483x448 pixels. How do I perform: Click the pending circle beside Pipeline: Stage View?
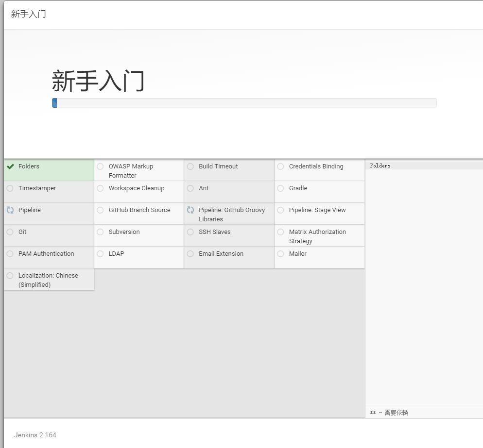coord(281,210)
